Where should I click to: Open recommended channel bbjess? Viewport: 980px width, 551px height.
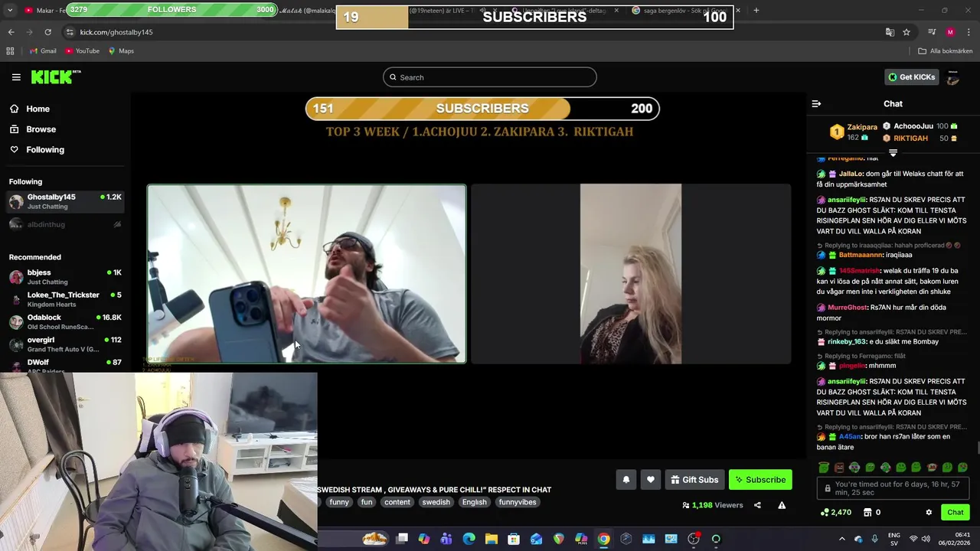tap(65, 277)
